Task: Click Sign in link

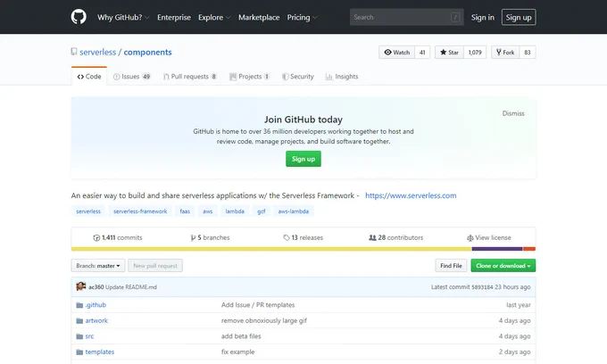Action: (483, 18)
